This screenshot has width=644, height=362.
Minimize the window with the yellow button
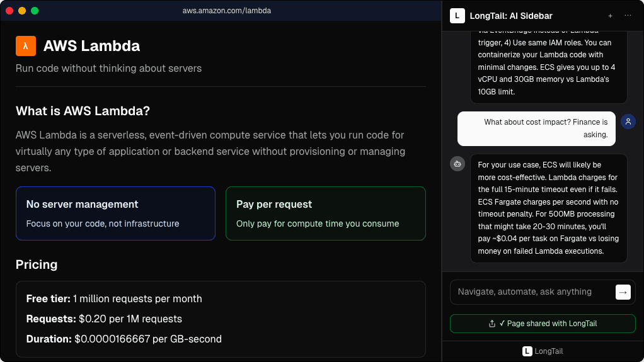point(22,11)
